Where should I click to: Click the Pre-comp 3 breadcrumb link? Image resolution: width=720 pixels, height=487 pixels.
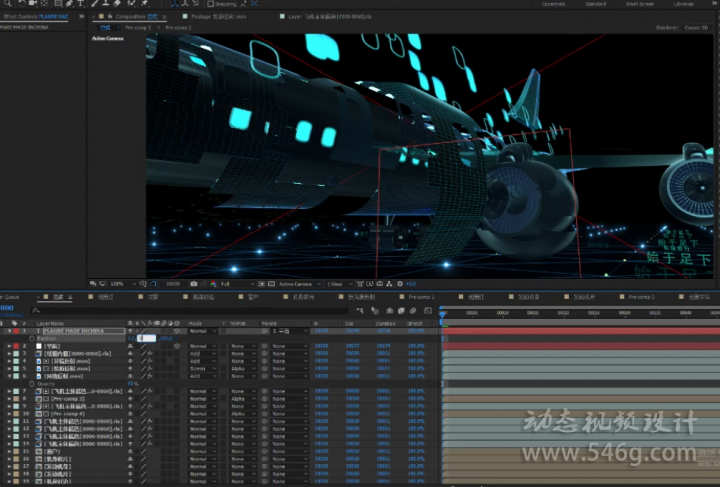click(x=138, y=28)
